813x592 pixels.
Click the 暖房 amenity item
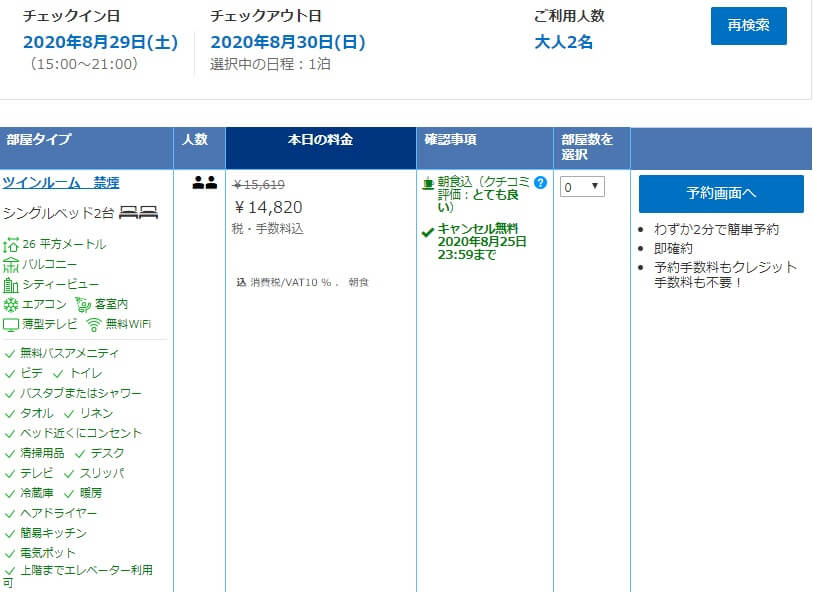point(91,493)
